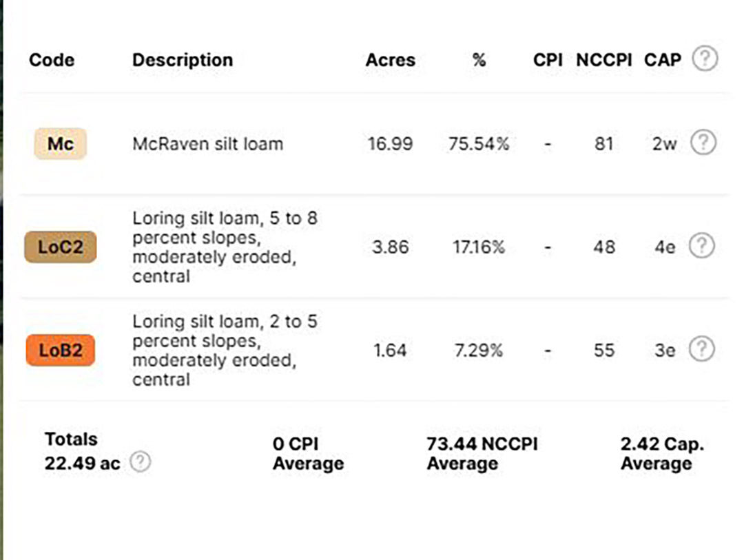Click the 73.44 NCCPI Average total
The width and height of the screenshot is (744, 560).
click(x=482, y=454)
